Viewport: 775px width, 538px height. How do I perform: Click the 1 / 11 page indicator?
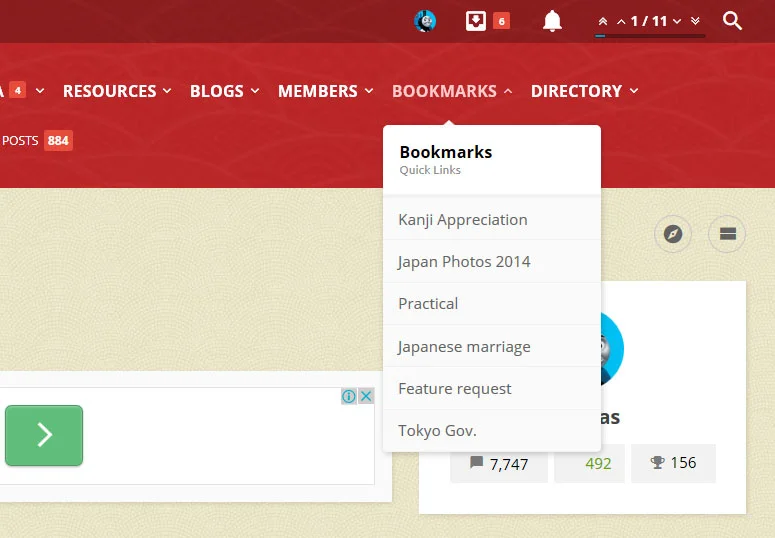point(649,21)
